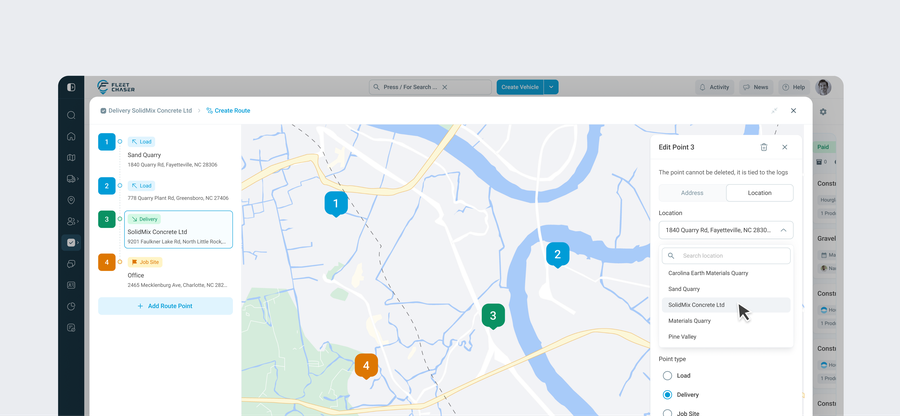Choose SolidMix Concrete Ltd in location dropdown
Viewport: 900px width, 416px height.
pyautogui.click(x=726, y=305)
